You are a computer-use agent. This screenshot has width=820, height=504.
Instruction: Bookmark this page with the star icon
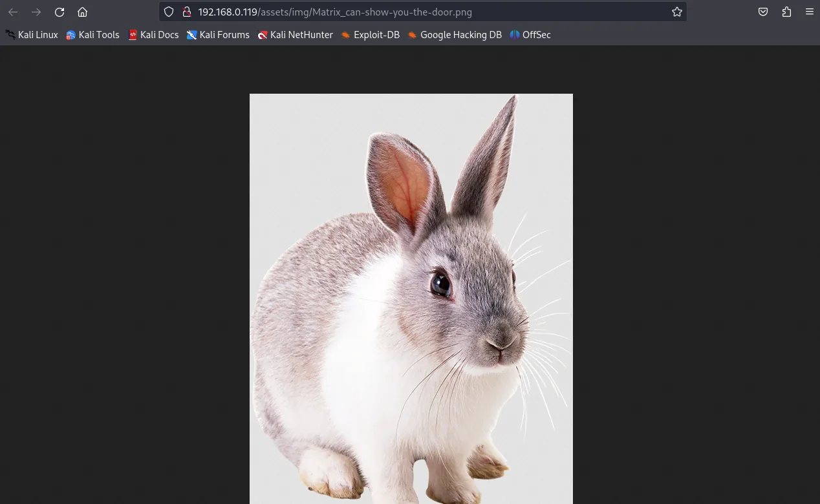click(677, 12)
